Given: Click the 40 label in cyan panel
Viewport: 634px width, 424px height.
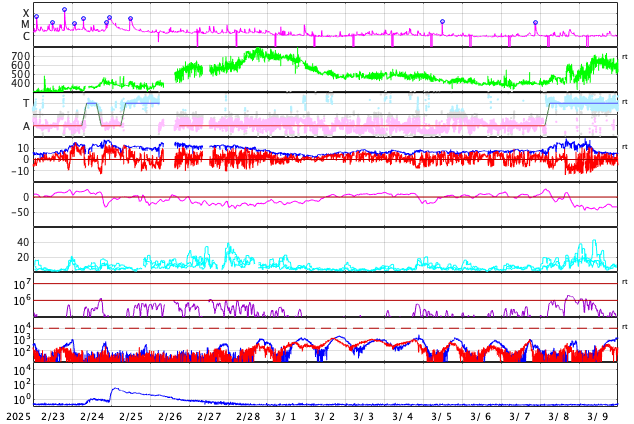Looking at the screenshot, I should pyautogui.click(x=23, y=243).
